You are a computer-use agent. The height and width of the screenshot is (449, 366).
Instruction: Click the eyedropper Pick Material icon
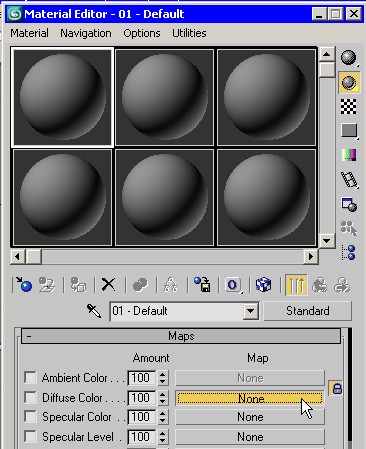tap(94, 311)
